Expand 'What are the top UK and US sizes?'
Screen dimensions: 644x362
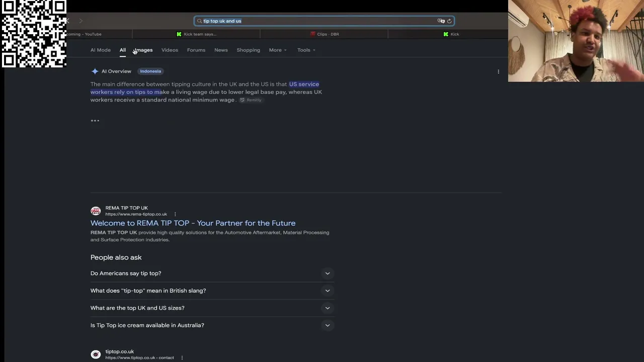[x=211, y=308]
